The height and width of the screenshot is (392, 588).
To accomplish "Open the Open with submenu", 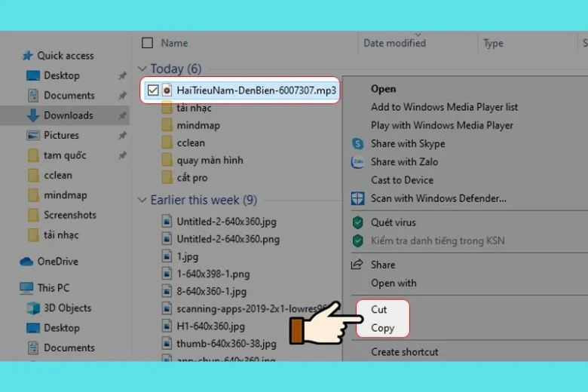I will tap(394, 283).
